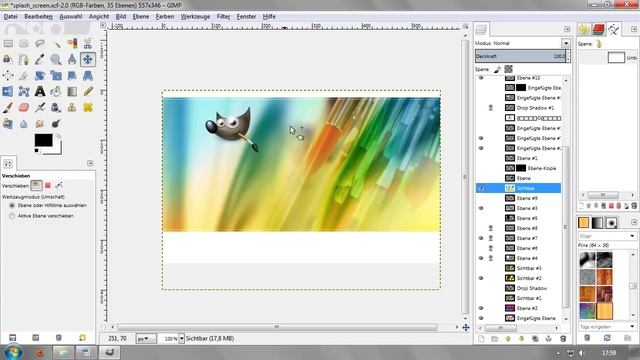
Task: Select the Rotate tool
Action: 40,76
